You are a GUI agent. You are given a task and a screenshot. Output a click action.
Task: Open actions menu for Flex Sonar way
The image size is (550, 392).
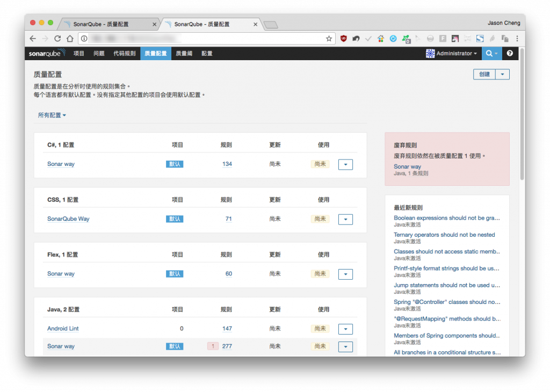point(345,274)
